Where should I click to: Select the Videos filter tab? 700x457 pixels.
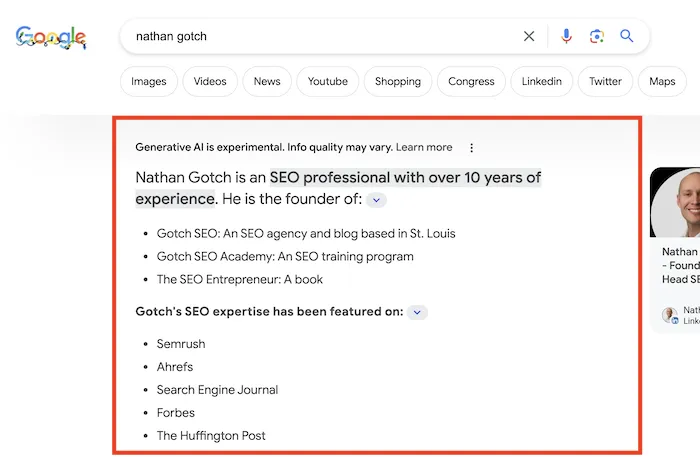[x=210, y=82]
